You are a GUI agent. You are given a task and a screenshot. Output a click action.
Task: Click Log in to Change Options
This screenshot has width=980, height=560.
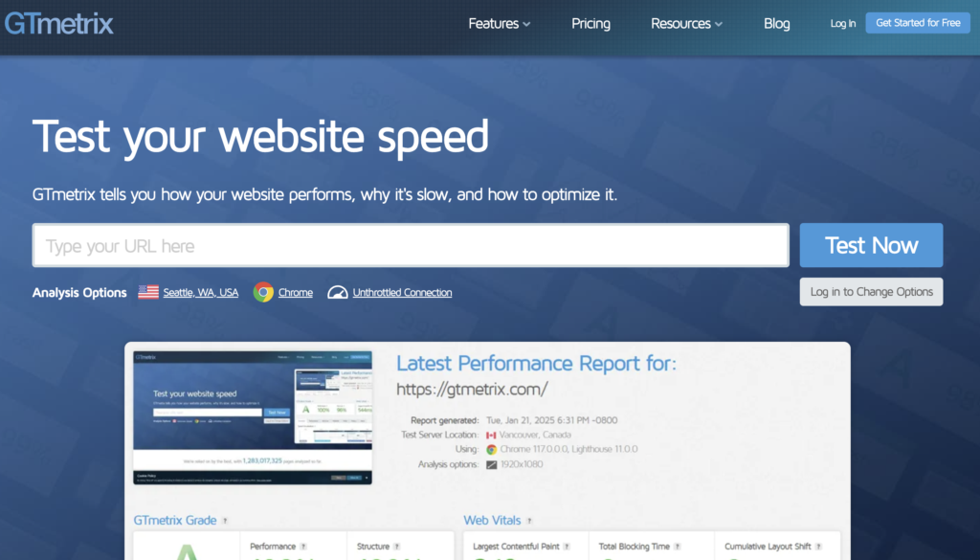coord(871,292)
